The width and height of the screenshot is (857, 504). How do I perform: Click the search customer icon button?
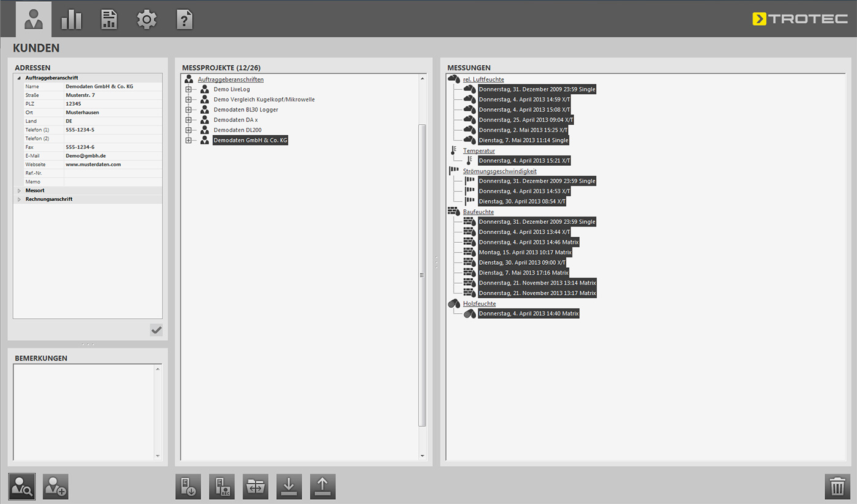(22, 486)
